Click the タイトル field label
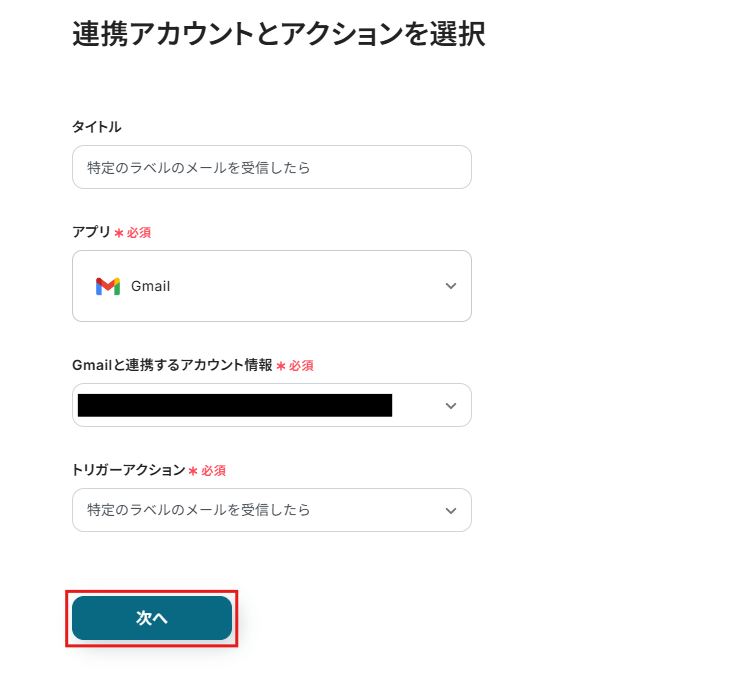Screen dimensions: 736x673 coord(97,127)
